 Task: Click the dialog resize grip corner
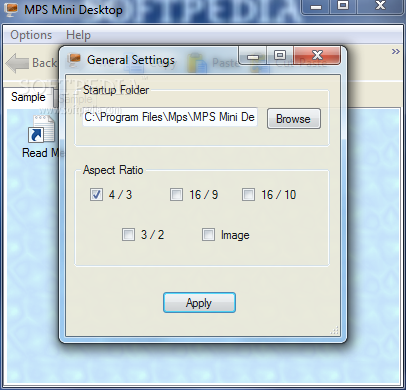(335, 330)
